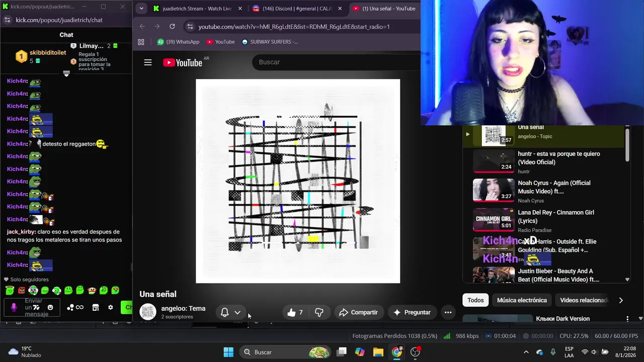Go back in Chrome
644x362 pixels.
142,26
